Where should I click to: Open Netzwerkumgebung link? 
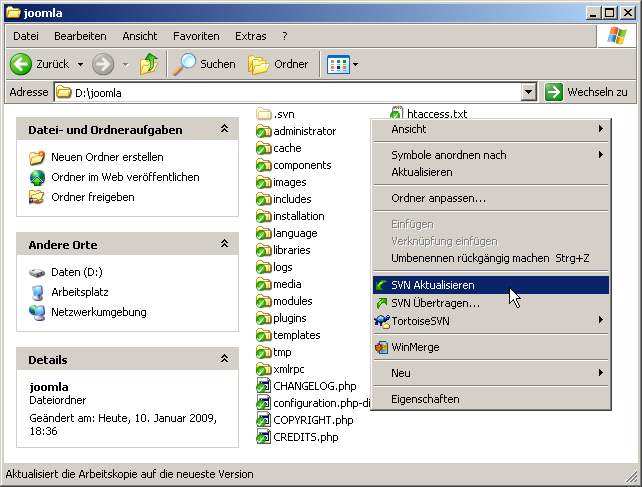[99, 312]
